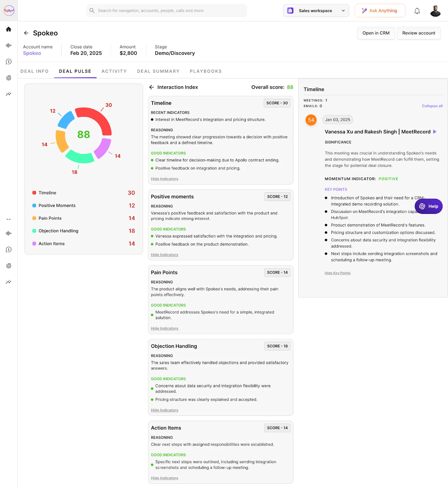The height and width of the screenshot is (489, 448).
Task: Open the user profile avatar
Action: [x=435, y=11]
